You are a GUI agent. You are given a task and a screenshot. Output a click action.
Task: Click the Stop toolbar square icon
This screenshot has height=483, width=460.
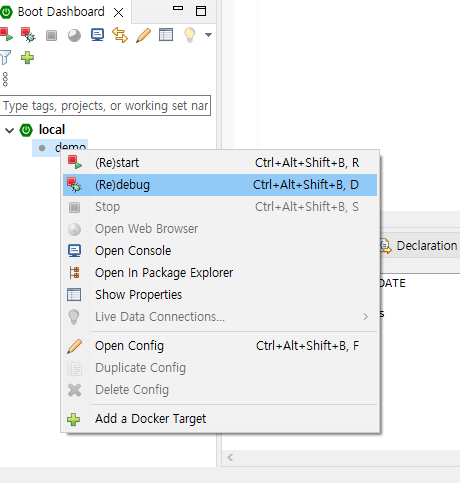coord(51,35)
